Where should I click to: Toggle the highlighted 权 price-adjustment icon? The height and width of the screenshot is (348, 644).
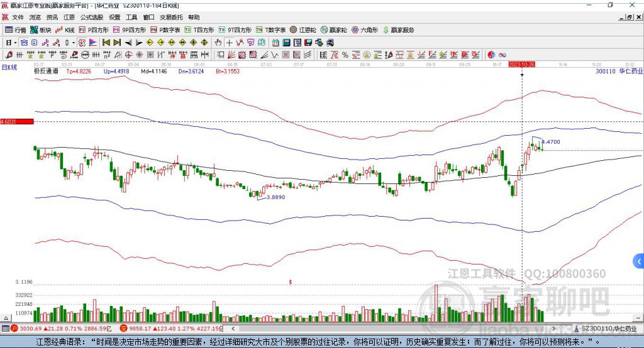click(x=82, y=43)
